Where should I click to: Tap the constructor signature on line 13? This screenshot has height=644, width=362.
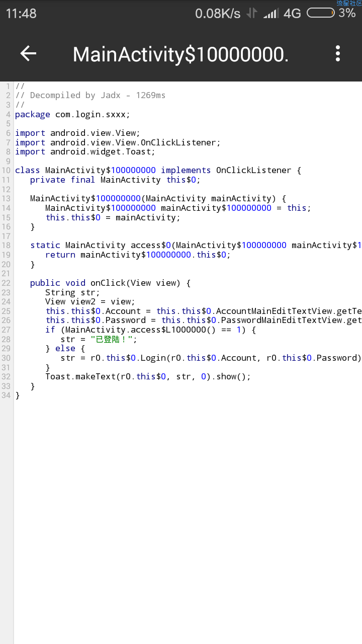pos(158,199)
